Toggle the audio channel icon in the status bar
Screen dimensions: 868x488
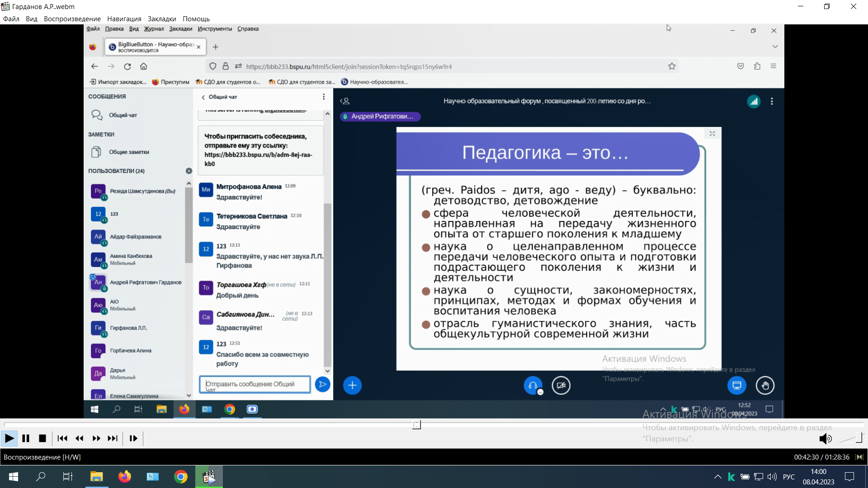click(859, 457)
